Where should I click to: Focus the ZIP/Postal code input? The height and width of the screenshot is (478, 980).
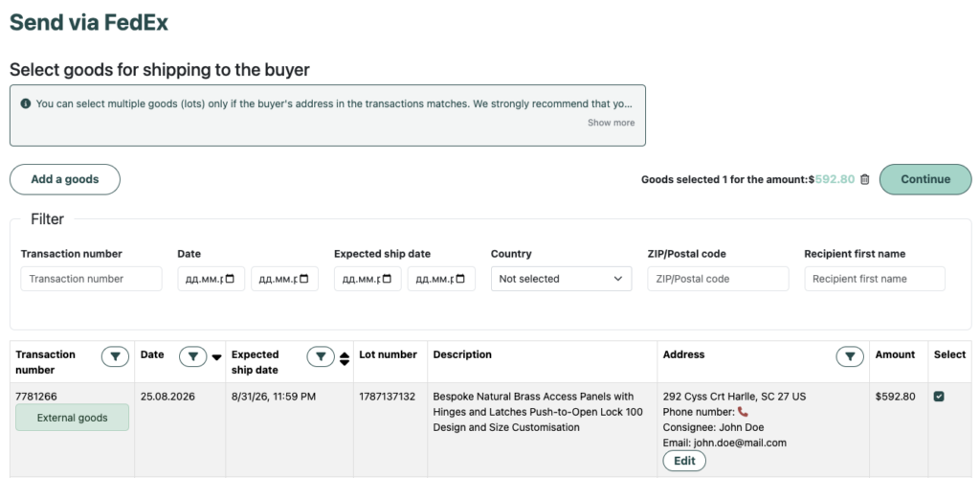pos(718,279)
